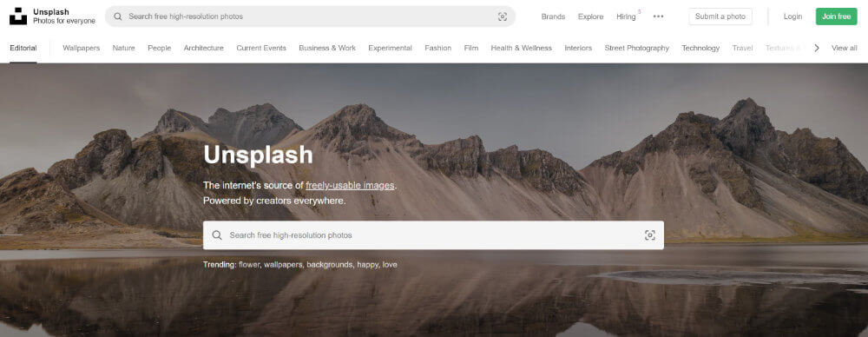Click Submit a photo button

click(x=720, y=17)
